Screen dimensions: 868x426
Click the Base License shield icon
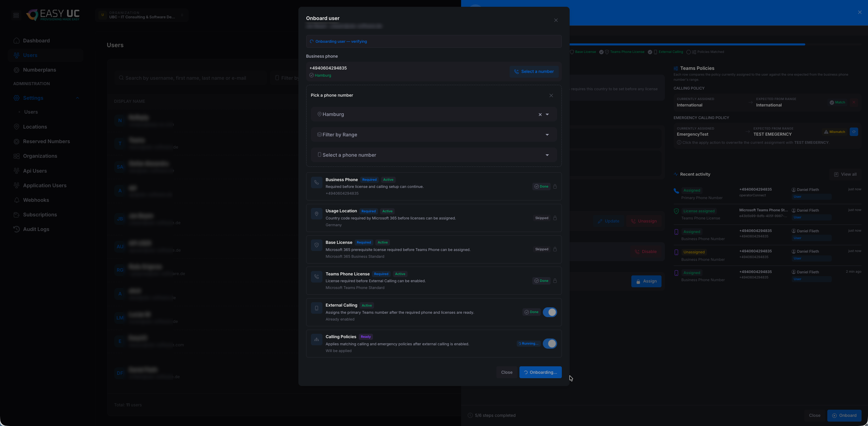(316, 245)
